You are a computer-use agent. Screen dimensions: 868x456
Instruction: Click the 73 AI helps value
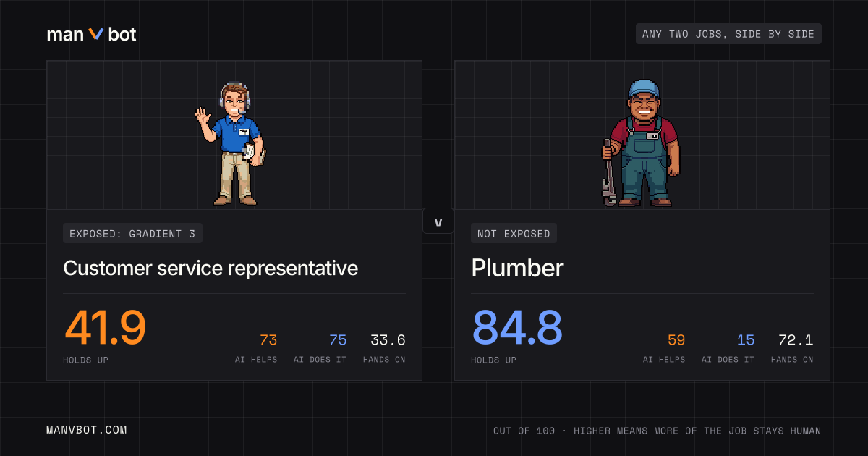(x=268, y=340)
